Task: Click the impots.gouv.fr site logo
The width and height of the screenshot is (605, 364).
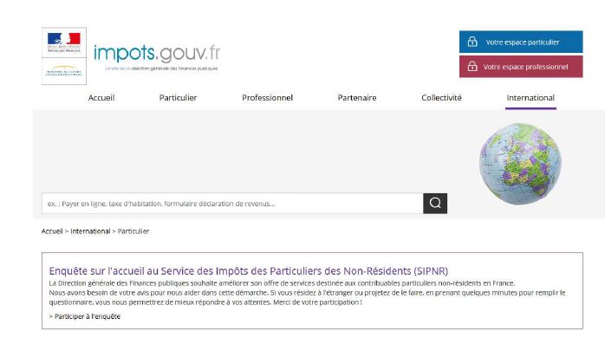Action: click(x=157, y=53)
